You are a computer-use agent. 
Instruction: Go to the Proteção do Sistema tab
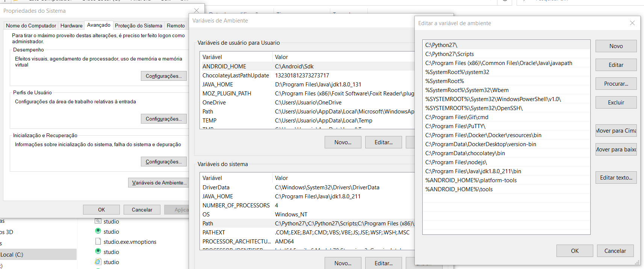pyautogui.click(x=139, y=26)
